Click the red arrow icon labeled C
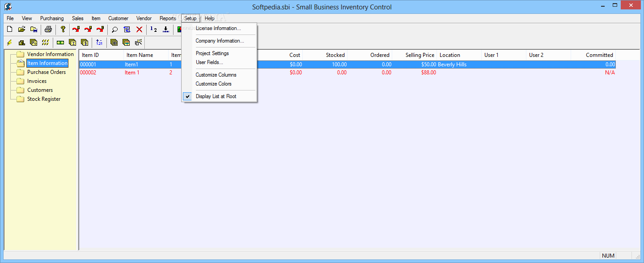 click(100, 30)
